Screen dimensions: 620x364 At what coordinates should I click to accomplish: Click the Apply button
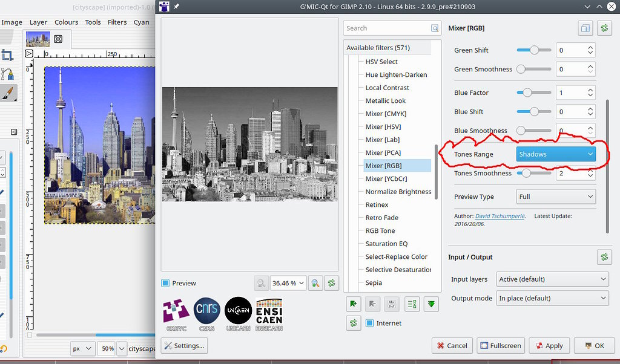tap(549, 345)
